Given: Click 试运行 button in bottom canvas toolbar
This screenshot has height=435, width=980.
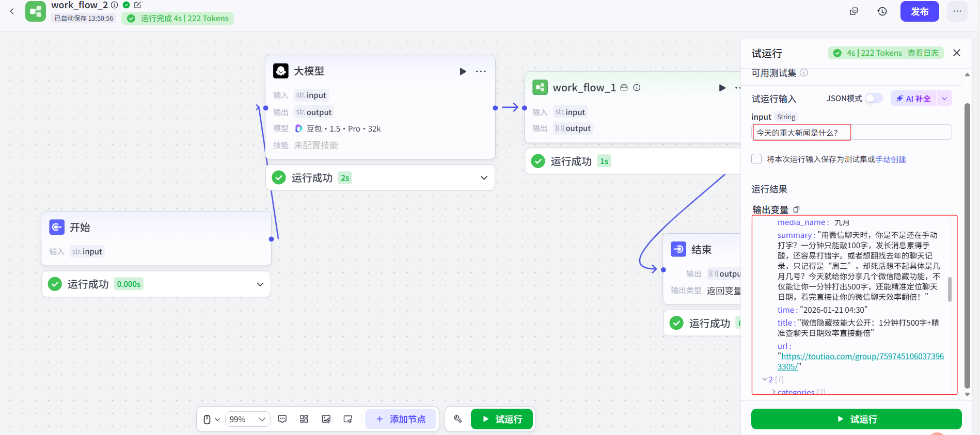Looking at the screenshot, I should tap(502, 419).
